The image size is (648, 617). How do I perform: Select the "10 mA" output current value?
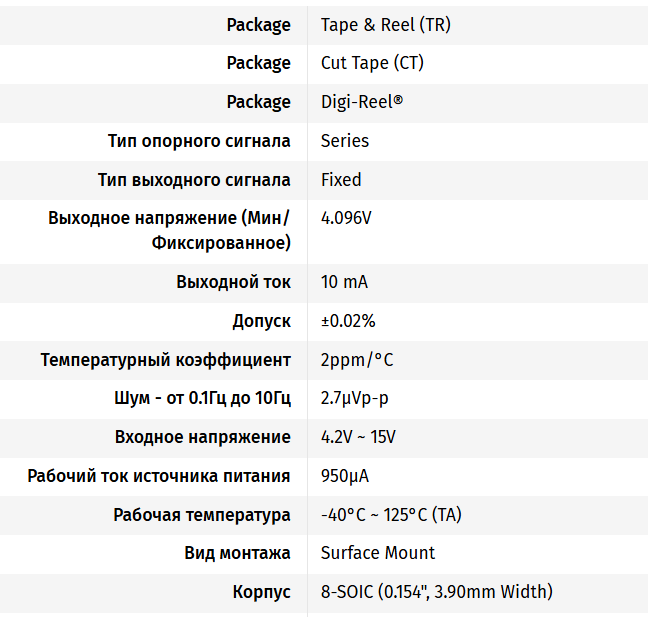tap(344, 282)
